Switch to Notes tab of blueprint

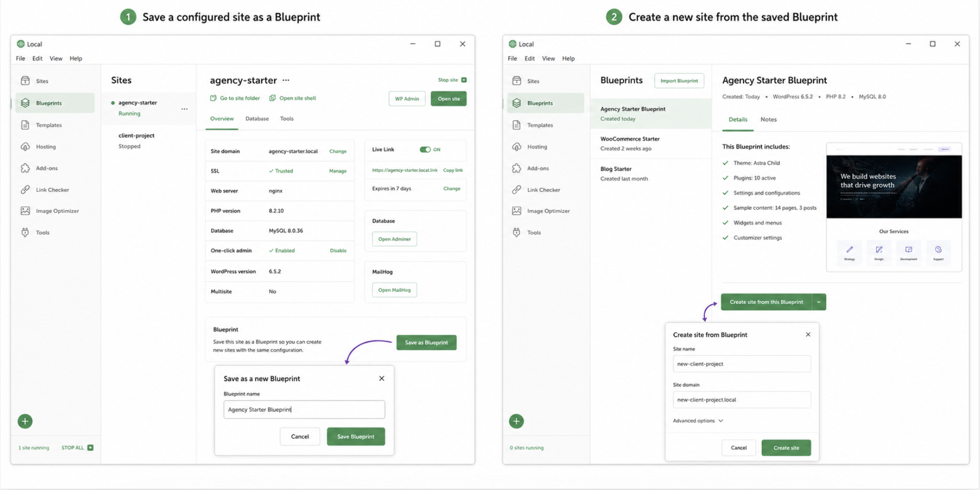point(768,120)
